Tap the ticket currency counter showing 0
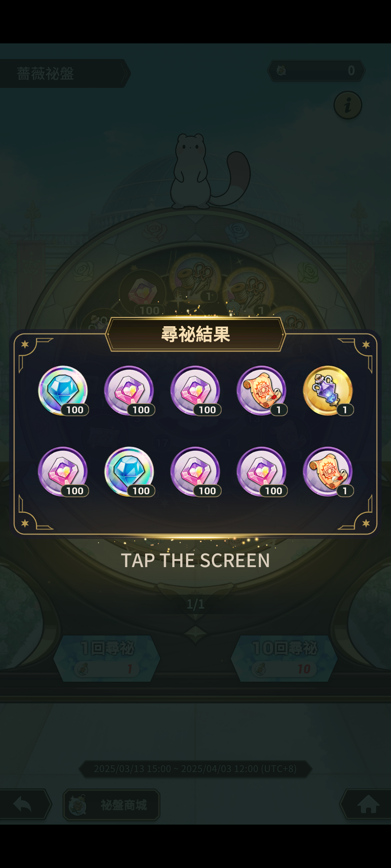Image resolution: width=391 pixels, height=868 pixels. click(x=316, y=71)
